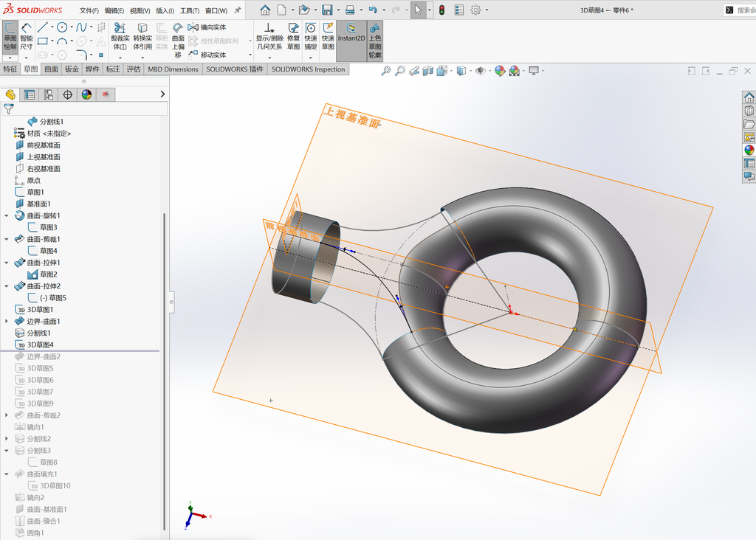Click the Save icon in title toolbar
Image resolution: width=756 pixels, height=540 pixels.
pyautogui.click(x=327, y=10)
